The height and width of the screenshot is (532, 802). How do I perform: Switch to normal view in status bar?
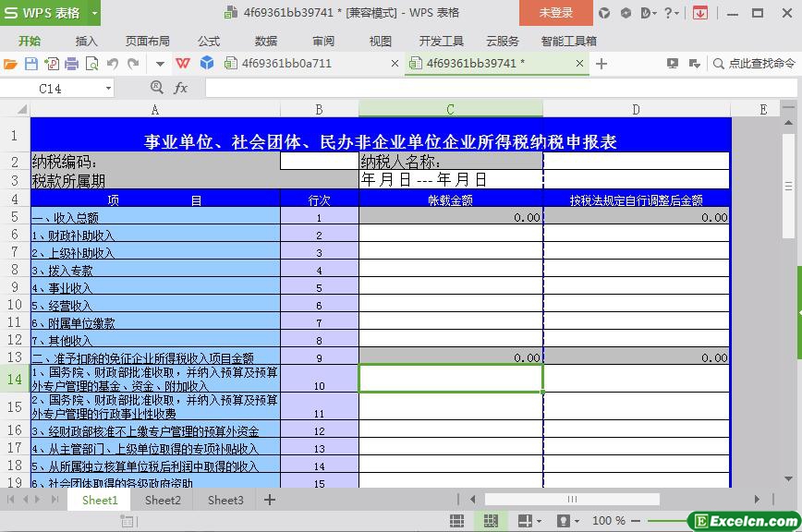point(456,521)
